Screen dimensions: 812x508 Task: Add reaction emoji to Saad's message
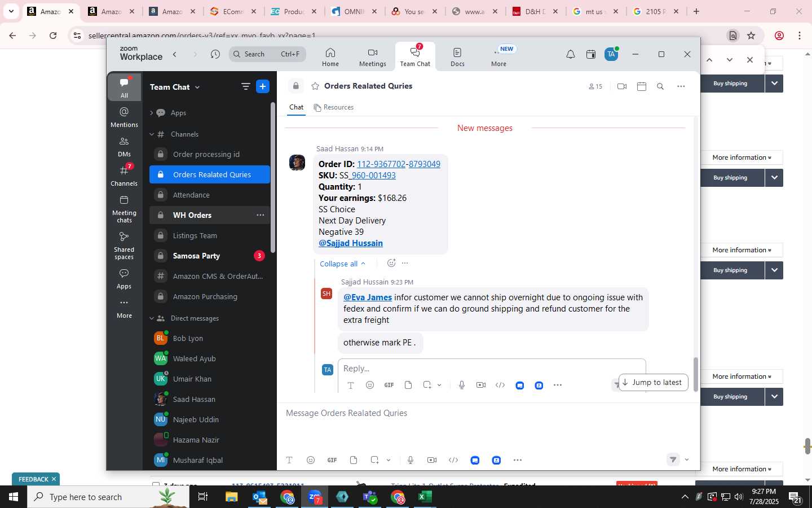pyautogui.click(x=391, y=263)
